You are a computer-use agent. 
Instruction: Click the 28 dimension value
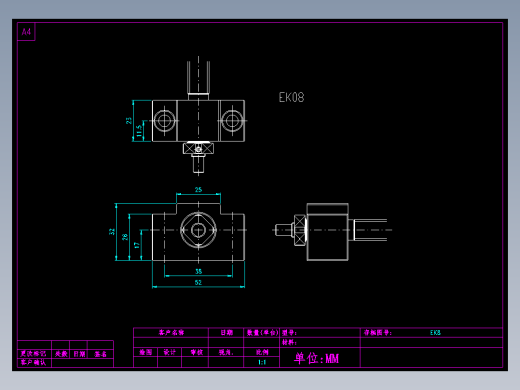125,237
